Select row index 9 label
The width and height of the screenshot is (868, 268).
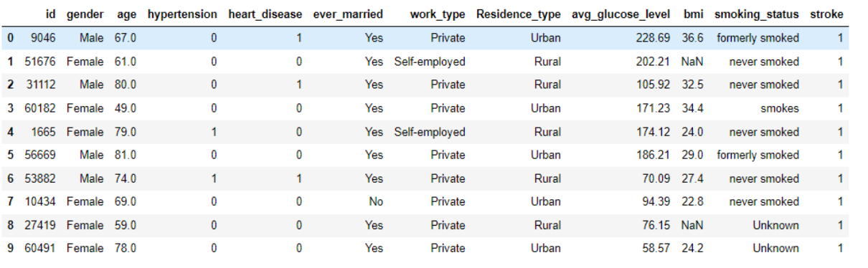(11, 248)
